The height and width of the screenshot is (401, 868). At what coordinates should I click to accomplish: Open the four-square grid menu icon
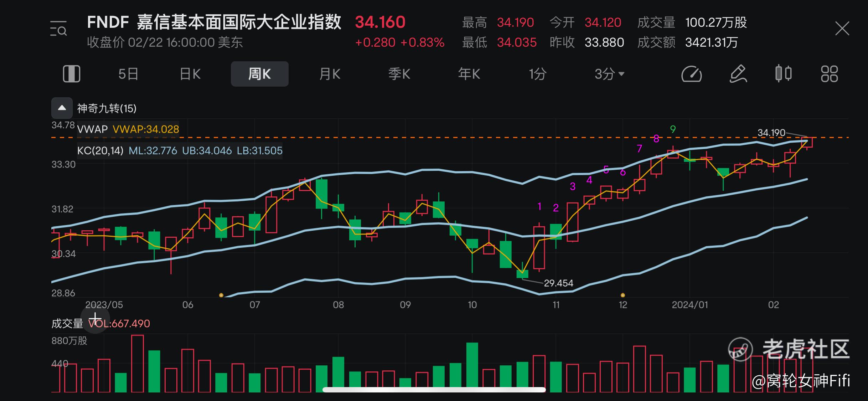click(x=830, y=74)
